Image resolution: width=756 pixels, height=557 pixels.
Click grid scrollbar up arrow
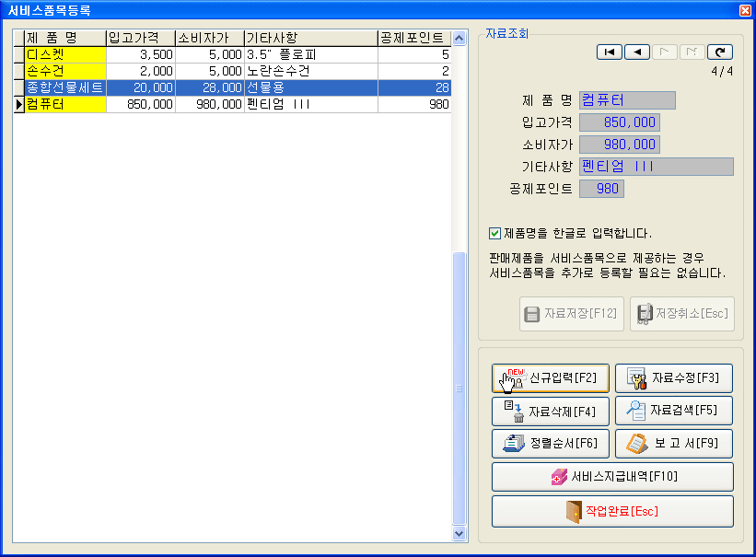point(459,38)
